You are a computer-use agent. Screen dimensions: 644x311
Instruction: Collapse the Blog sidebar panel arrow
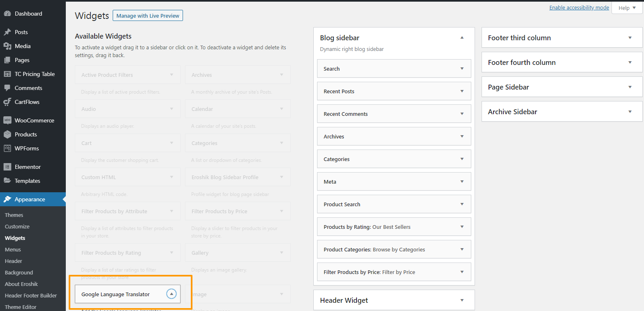point(462,38)
